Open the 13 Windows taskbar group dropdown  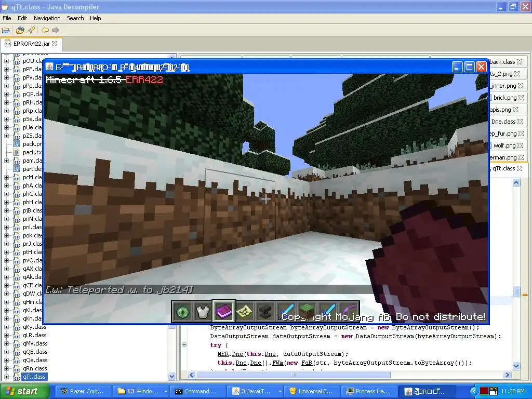166,391
